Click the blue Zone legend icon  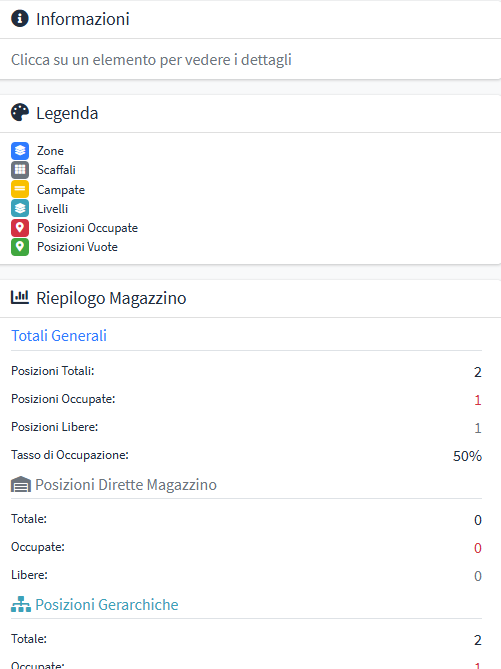(x=20, y=151)
